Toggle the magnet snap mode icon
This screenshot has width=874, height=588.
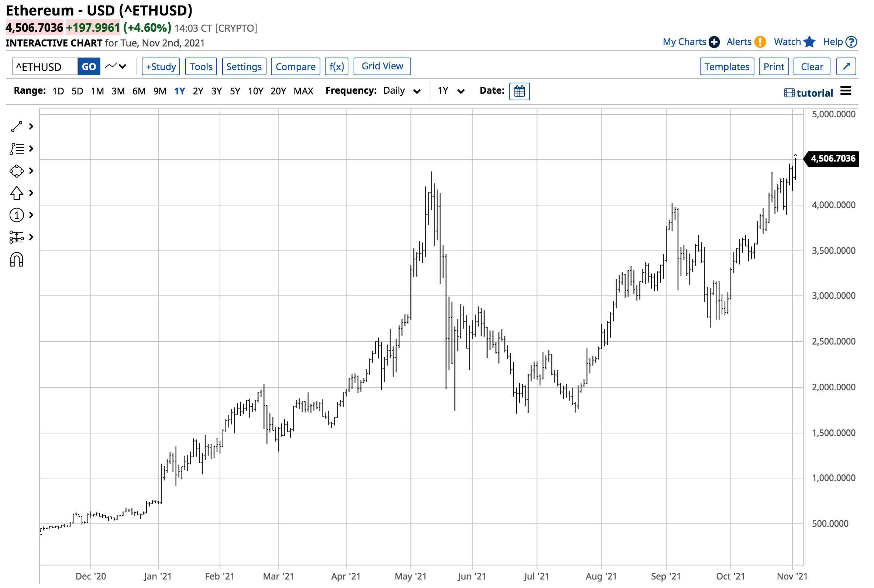17,259
